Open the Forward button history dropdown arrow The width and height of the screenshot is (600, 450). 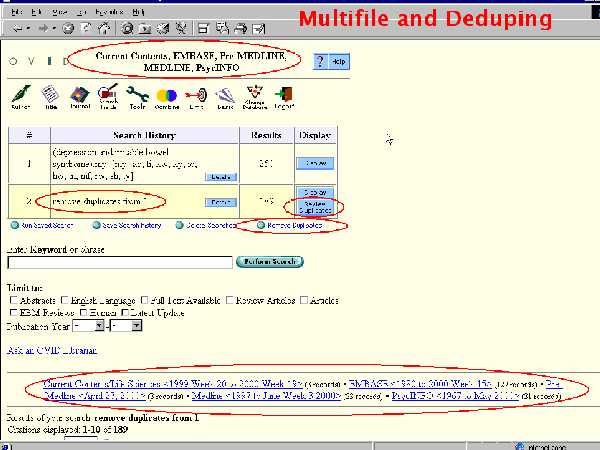[x=54, y=28]
